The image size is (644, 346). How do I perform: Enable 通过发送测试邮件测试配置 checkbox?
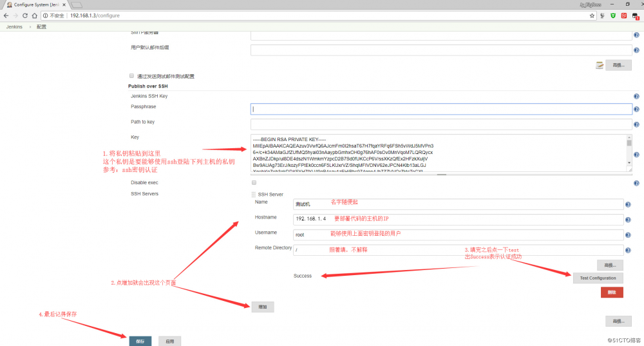coord(131,75)
